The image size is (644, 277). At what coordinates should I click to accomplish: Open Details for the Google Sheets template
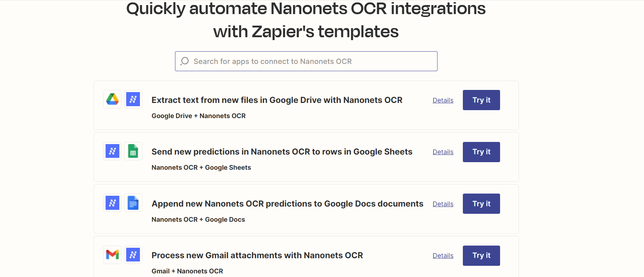[x=443, y=152]
